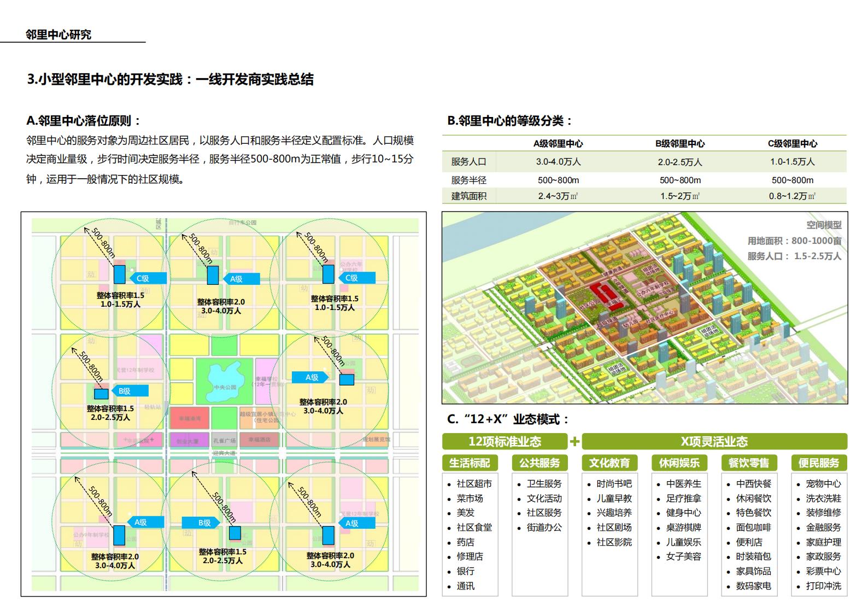Click the 社区影院 list item
The height and width of the screenshot is (614, 868).
tap(614, 542)
